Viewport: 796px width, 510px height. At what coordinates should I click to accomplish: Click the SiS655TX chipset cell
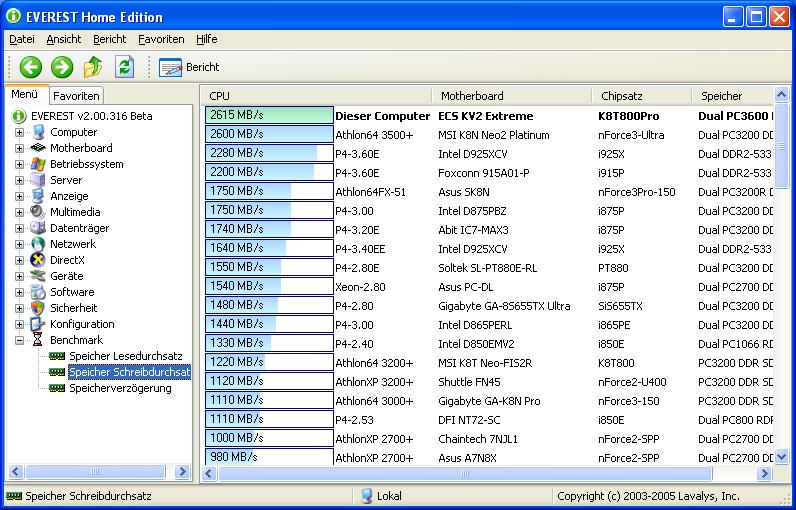point(620,306)
